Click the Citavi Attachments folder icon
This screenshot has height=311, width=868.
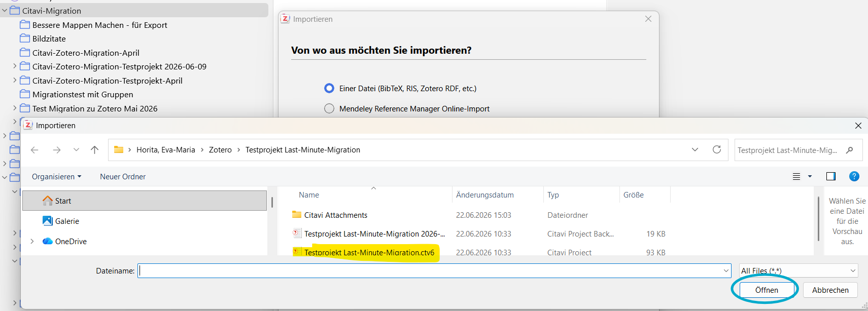pyautogui.click(x=297, y=215)
